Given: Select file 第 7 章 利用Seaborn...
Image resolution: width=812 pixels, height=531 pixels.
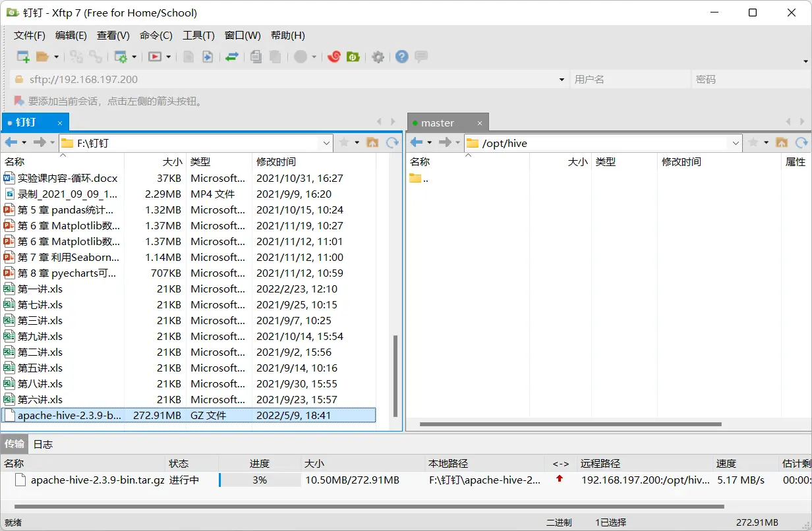Looking at the screenshot, I should tap(69, 257).
